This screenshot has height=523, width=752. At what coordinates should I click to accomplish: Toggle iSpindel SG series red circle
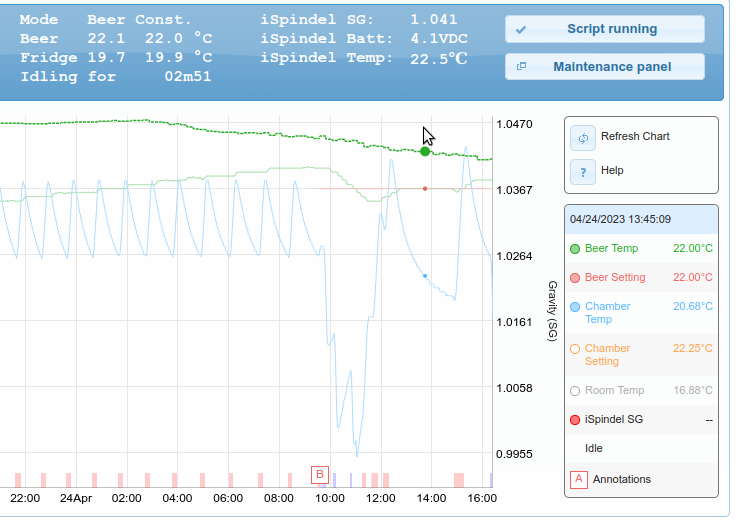[x=575, y=420]
